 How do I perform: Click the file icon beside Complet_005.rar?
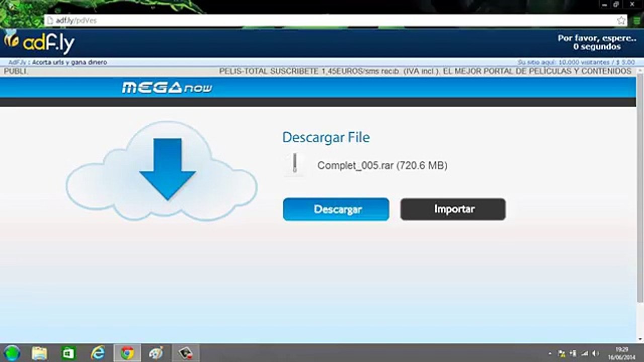pos(295,164)
